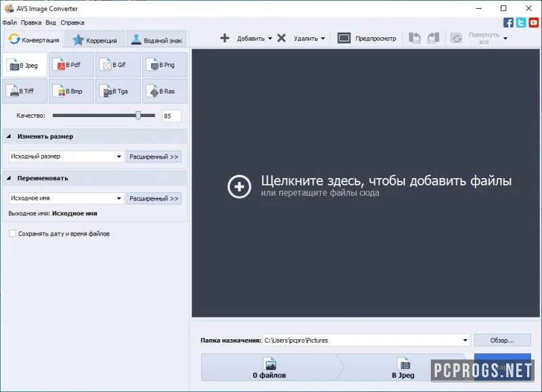Viewport: 542px width, 392px height.
Task: Open the 'Повернуть все' dropdown arrow
Action: (505, 39)
